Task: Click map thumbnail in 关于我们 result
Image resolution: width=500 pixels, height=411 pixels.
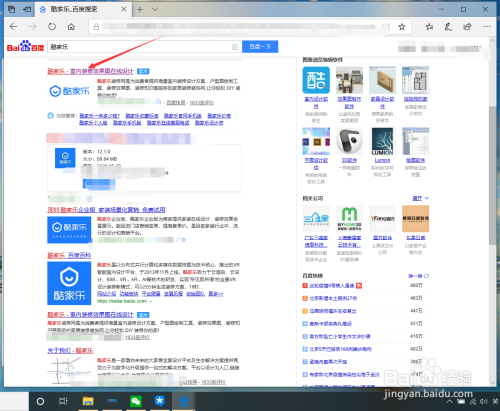Action: 69,370
